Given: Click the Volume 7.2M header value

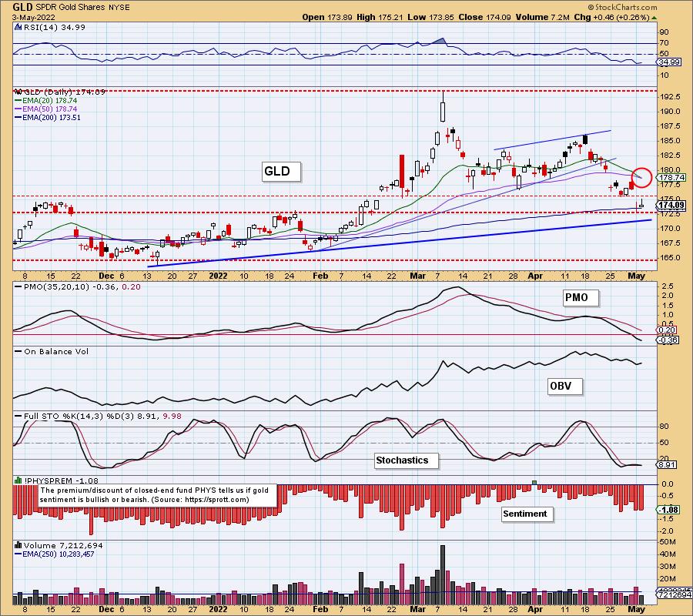Looking at the screenshot, I should pyautogui.click(x=542, y=17).
